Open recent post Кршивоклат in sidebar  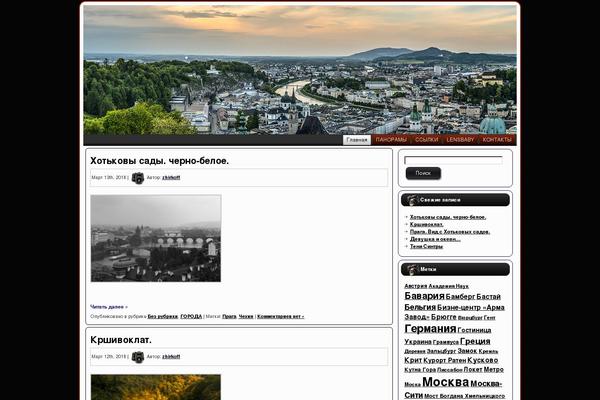click(427, 224)
